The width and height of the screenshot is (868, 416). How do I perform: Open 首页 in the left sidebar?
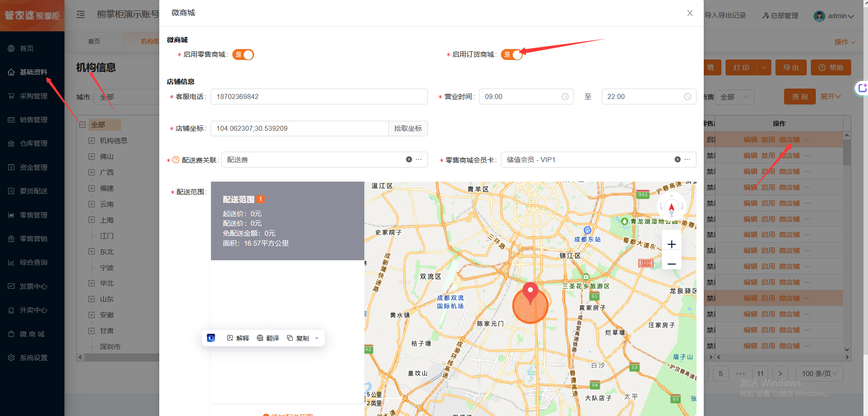[26, 48]
